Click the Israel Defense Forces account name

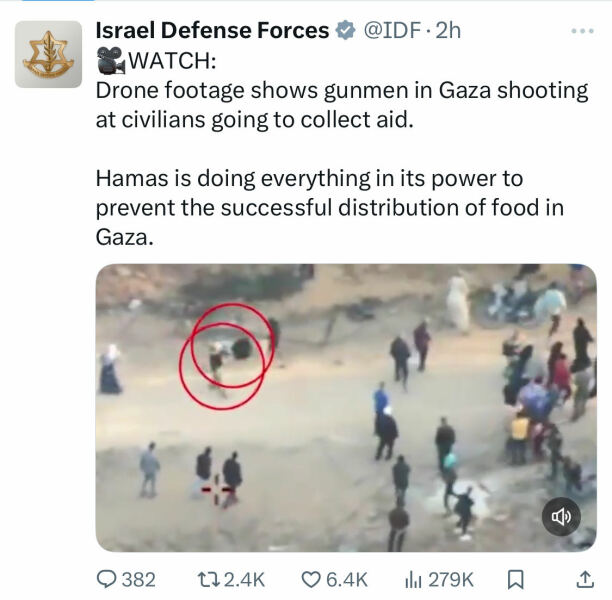click(x=212, y=31)
